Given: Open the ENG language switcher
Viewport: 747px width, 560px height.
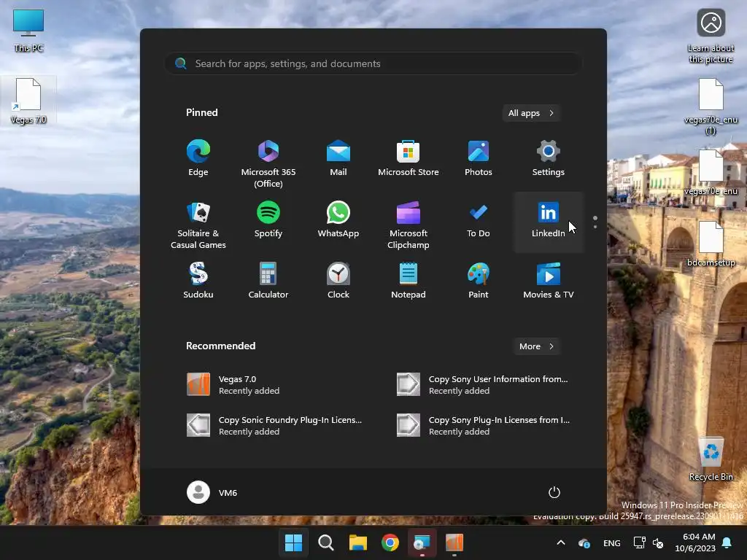Looking at the screenshot, I should [612, 542].
